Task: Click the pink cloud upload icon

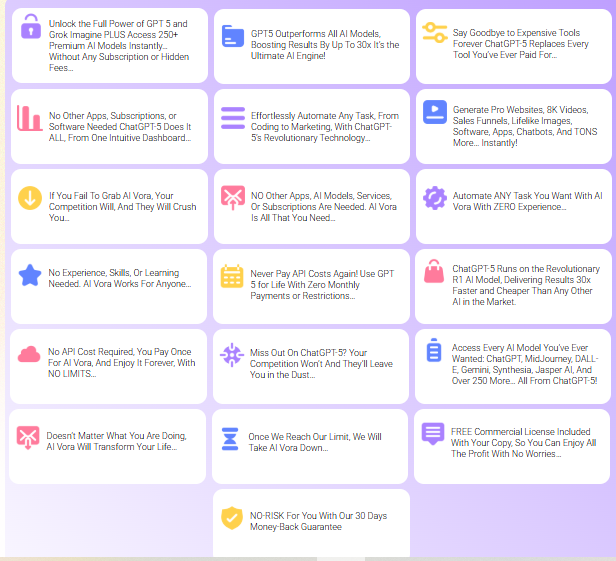Action: [x=29, y=355]
